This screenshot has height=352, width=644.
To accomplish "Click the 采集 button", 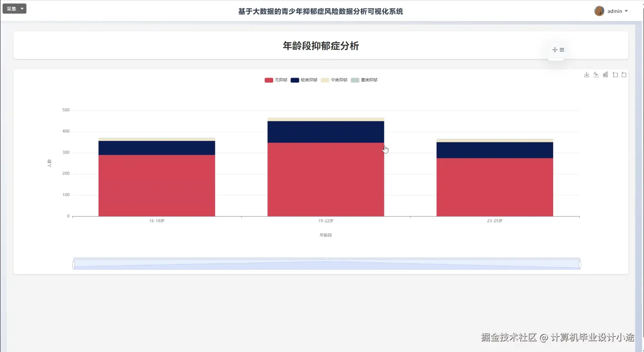I will 11,8.
